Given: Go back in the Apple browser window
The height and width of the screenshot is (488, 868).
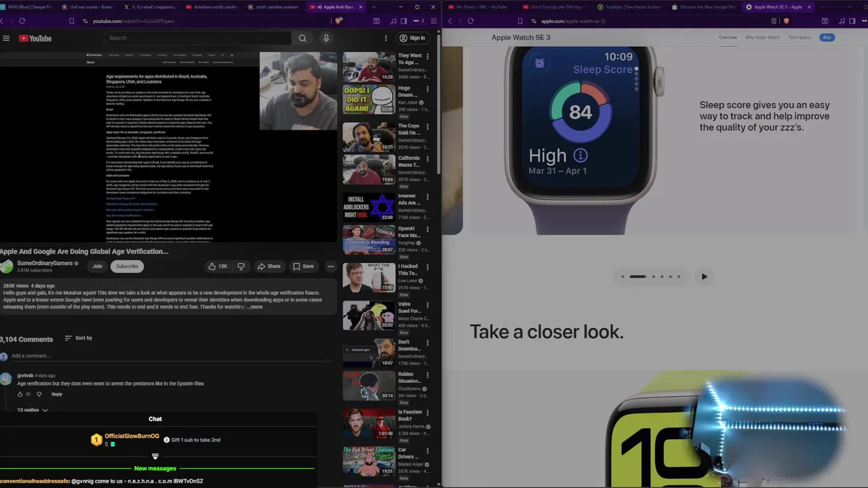Looking at the screenshot, I should click(x=450, y=21).
